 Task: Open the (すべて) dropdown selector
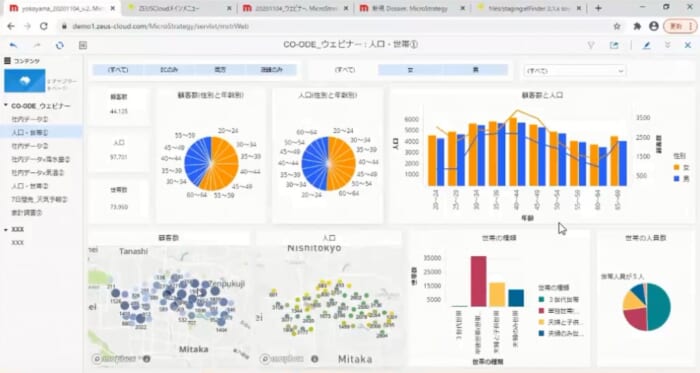pos(575,70)
